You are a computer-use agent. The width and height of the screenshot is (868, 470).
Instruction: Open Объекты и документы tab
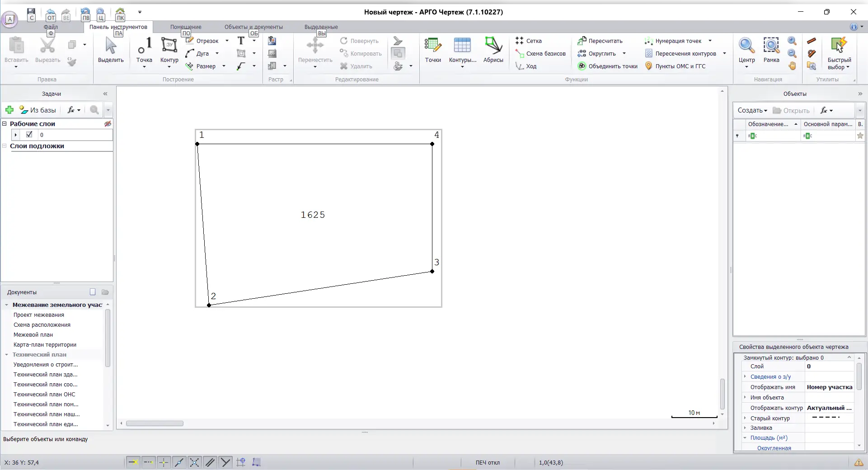pos(253,27)
